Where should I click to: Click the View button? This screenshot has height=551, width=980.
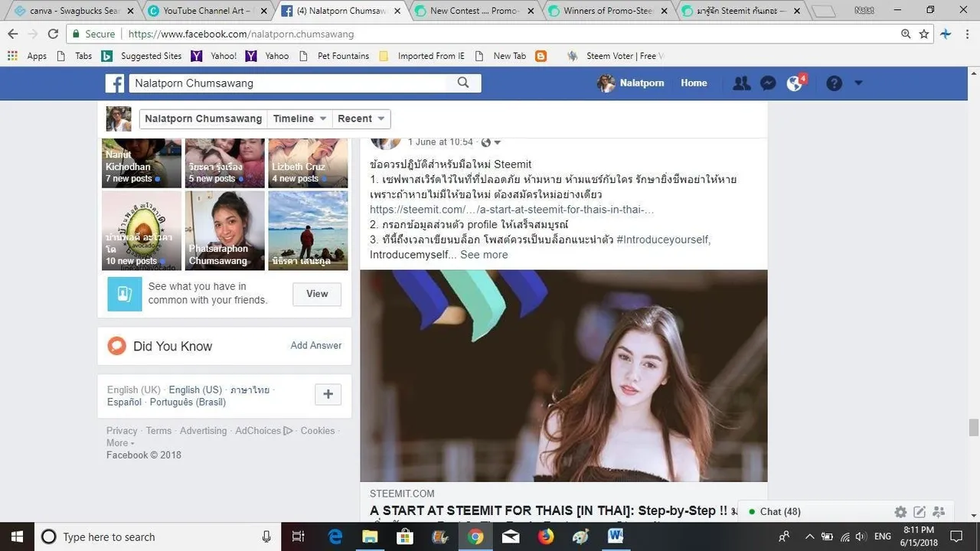[317, 294]
